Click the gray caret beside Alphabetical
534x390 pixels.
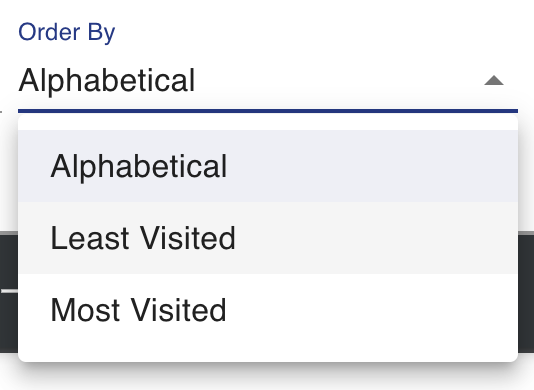pyautogui.click(x=494, y=81)
